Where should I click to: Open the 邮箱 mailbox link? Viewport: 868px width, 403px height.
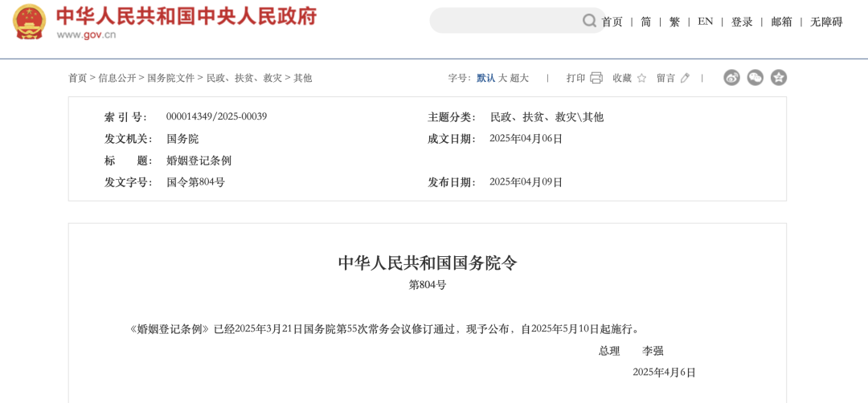click(782, 22)
